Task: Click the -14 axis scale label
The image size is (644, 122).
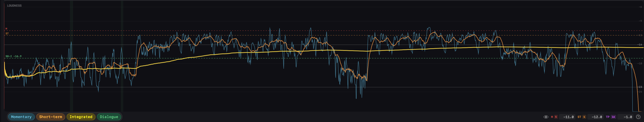Action: [640, 44]
